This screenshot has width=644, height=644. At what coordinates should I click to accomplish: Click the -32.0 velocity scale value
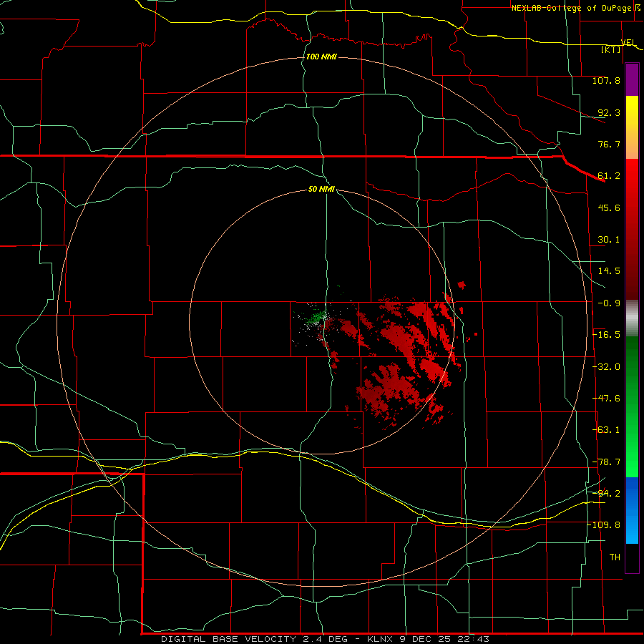tap(606, 367)
